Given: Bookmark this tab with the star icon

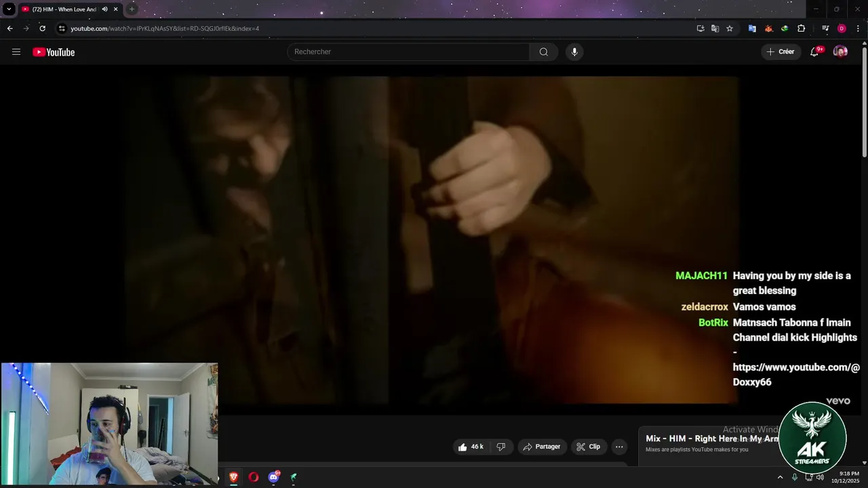Looking at the screenshot, I should tap(730, 28).
